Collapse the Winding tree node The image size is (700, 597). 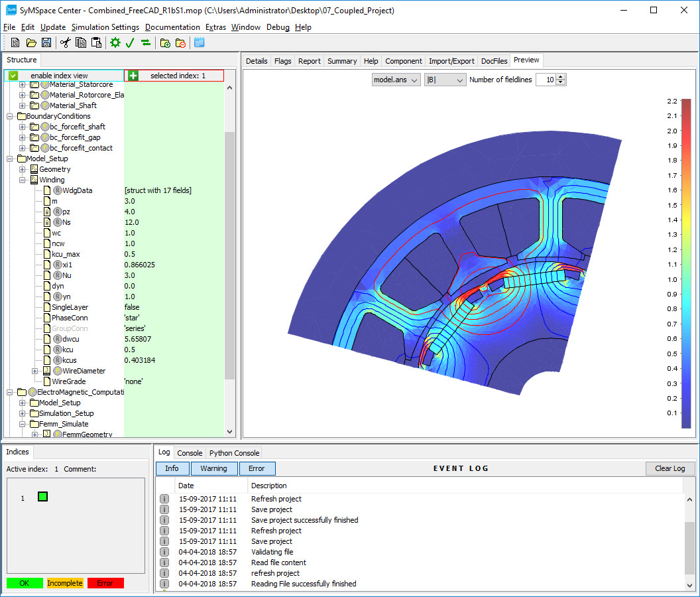point(23,180)
